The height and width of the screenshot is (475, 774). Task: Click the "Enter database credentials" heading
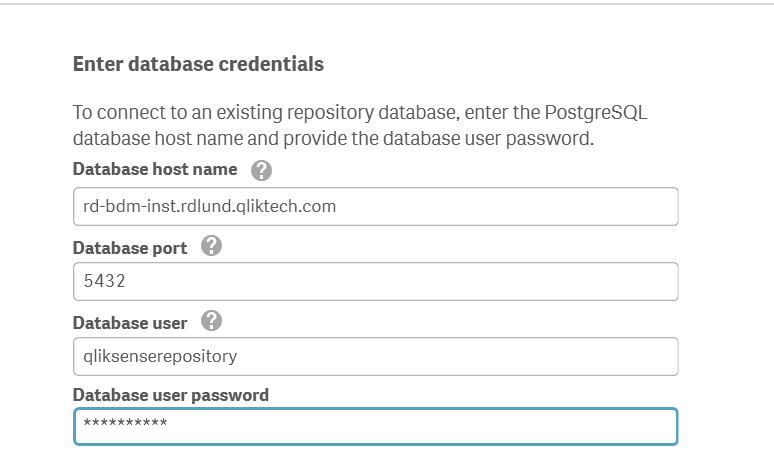coord(198,64)
